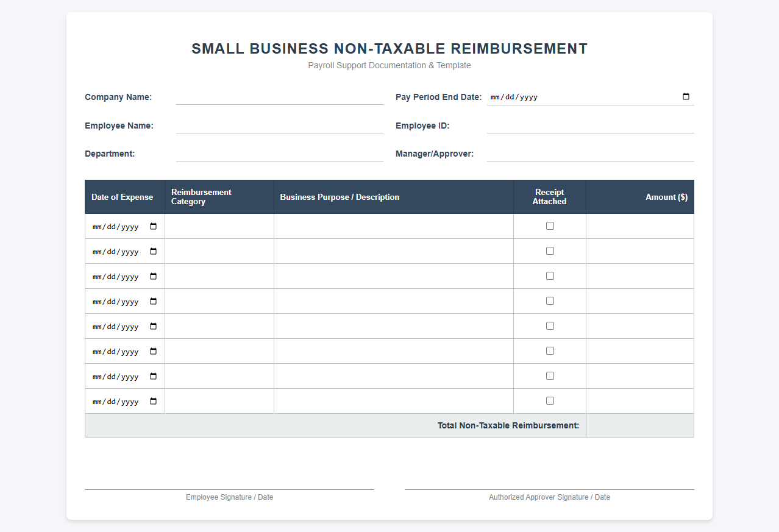Click Amount cell in fourth expense row
The width and height of the screenshot is (779, 532).
[x=640, y=301]
